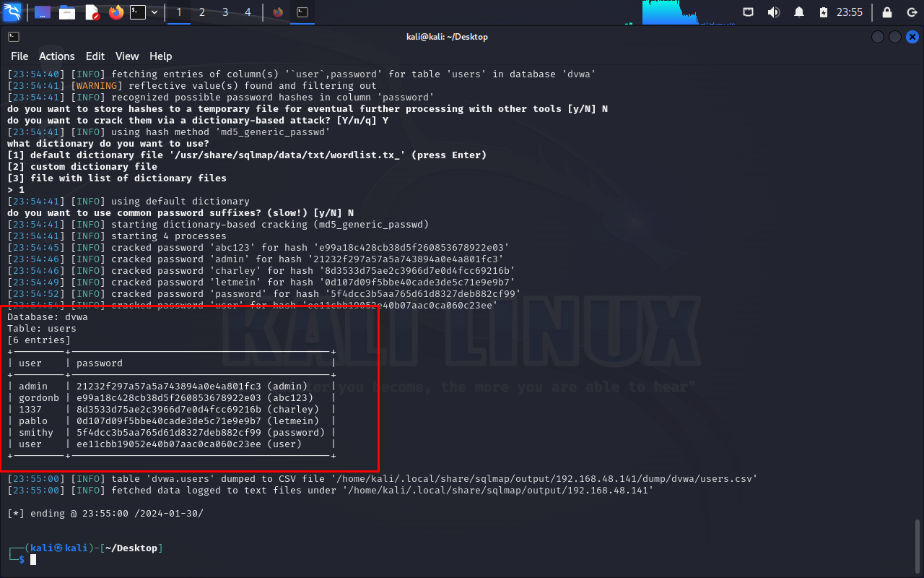Screen dimensions: 924x578
Task: Launch a new terminal emulator from panel
Action: (x=138, y=12)
